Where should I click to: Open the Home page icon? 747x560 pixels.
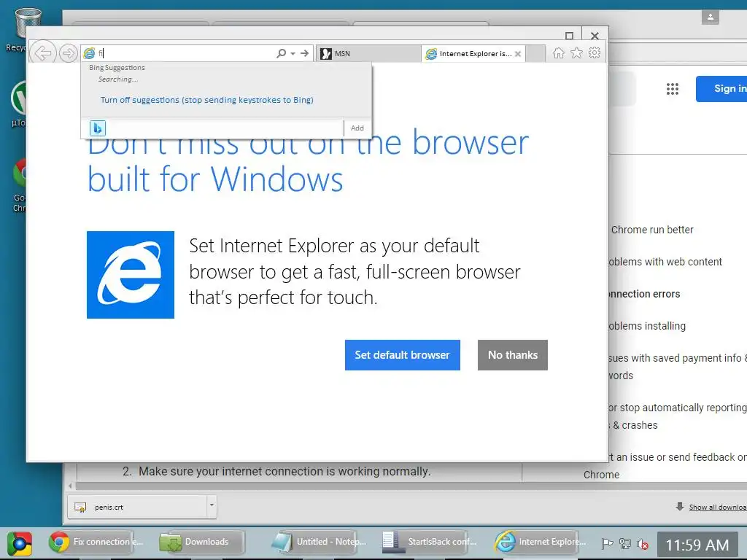point(558,52)
